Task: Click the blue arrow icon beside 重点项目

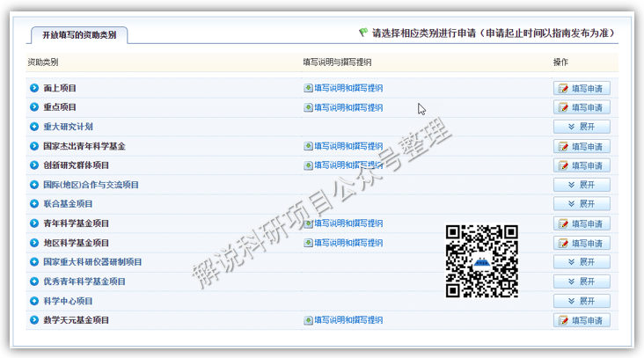Action: (34, 107)
